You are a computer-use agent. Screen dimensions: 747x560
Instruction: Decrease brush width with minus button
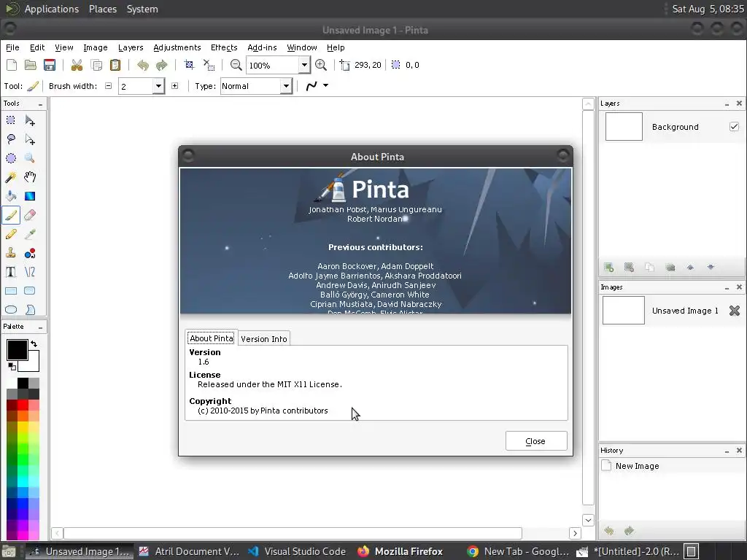coord(108,86)
